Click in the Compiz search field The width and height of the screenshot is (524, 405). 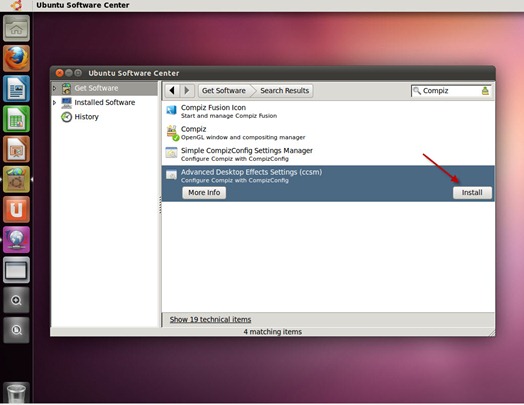[451, 91]
